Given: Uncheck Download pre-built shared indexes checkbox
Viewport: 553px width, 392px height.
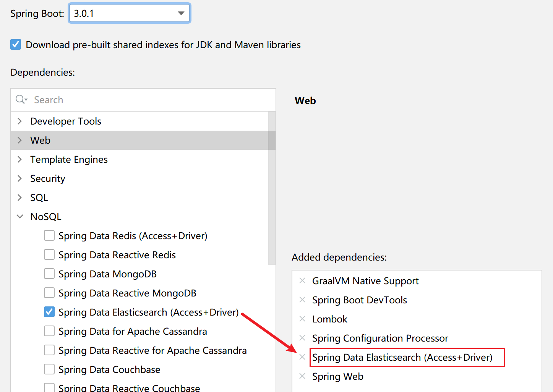Looking at the screenshot, I should [16, 45].
